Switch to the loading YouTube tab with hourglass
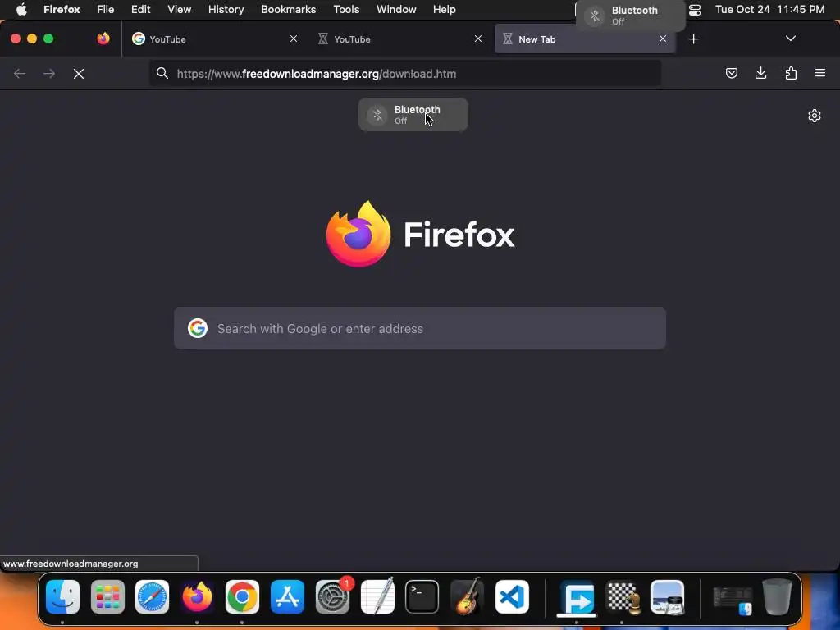 pyautogui.click(x=399, y=39)
